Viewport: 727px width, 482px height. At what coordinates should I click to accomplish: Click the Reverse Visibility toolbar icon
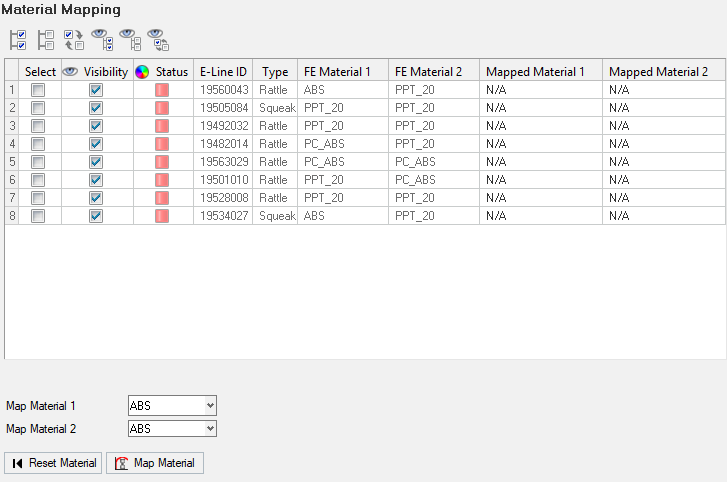click(157, 40)
